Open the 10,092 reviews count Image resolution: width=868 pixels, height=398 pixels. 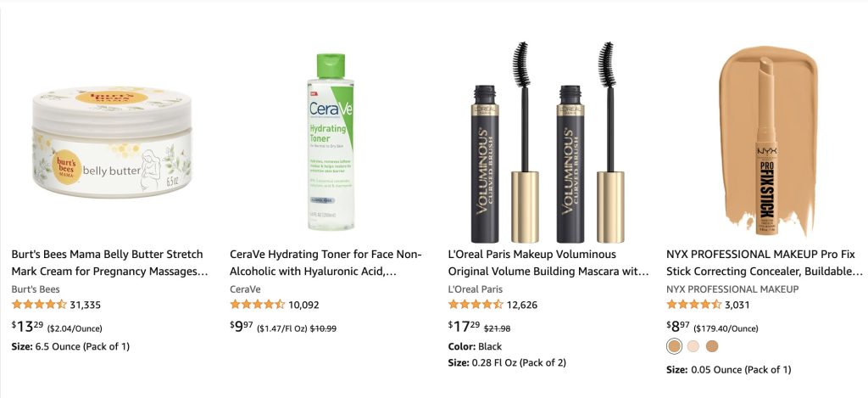(303, 305)
